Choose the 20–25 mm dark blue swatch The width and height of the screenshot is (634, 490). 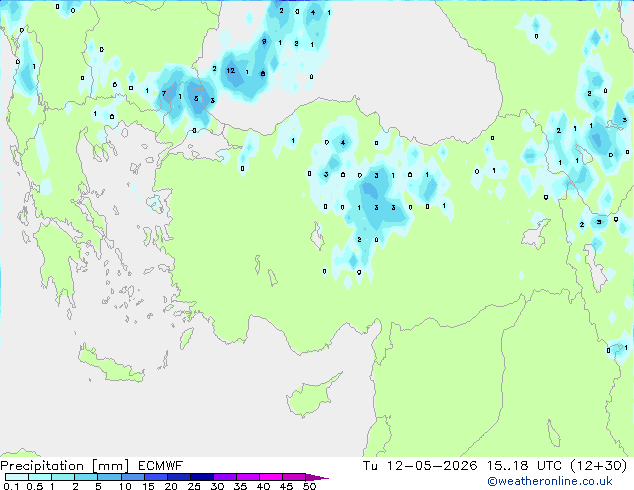[x=178, y=477]
